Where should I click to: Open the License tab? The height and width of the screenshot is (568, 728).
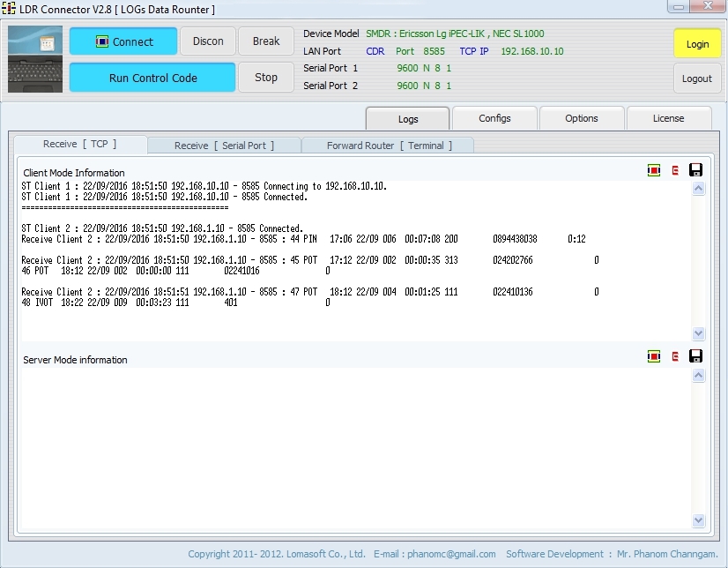coord(668,118)
